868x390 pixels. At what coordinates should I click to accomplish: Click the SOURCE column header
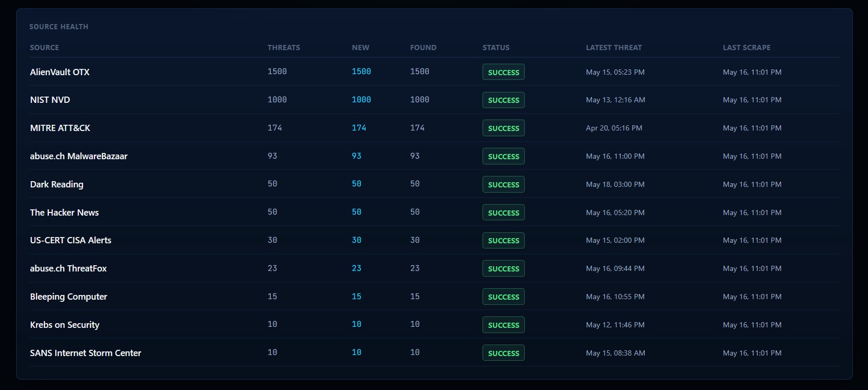click(44, 48)
